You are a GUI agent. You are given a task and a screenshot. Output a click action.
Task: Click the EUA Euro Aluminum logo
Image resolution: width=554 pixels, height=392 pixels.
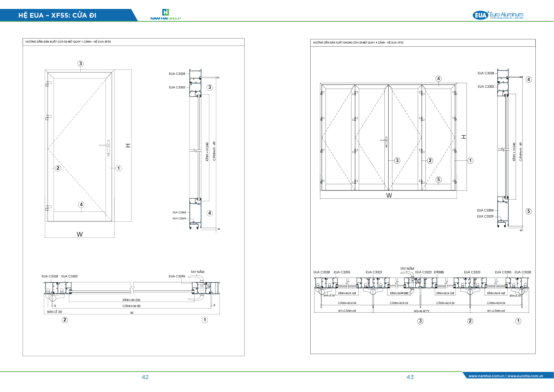pyautogui.click(x=498, y=15)
